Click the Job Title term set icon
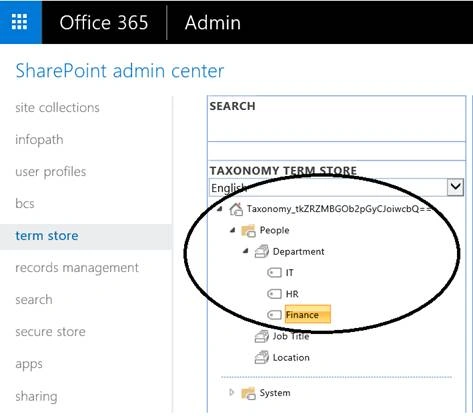473x416 pixels. coord(262,336)
